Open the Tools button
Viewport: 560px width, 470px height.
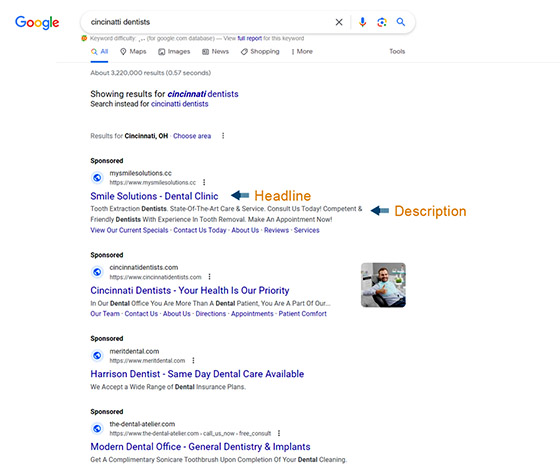(397, 51)
